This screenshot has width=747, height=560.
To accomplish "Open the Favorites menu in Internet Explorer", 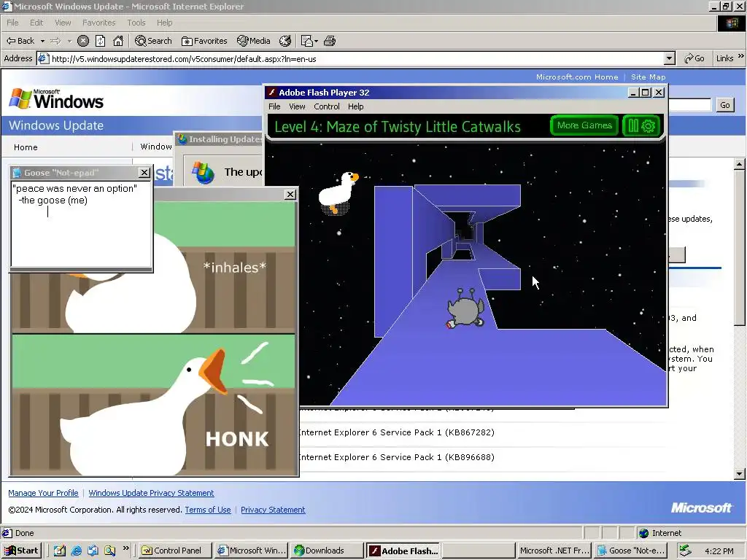I will click(x=98, y=23).
